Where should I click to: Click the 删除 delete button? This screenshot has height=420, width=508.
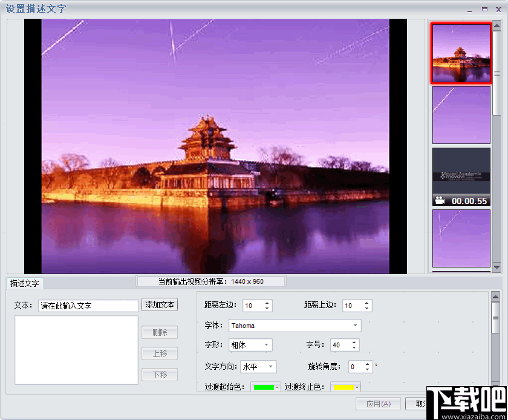(159, 332)
